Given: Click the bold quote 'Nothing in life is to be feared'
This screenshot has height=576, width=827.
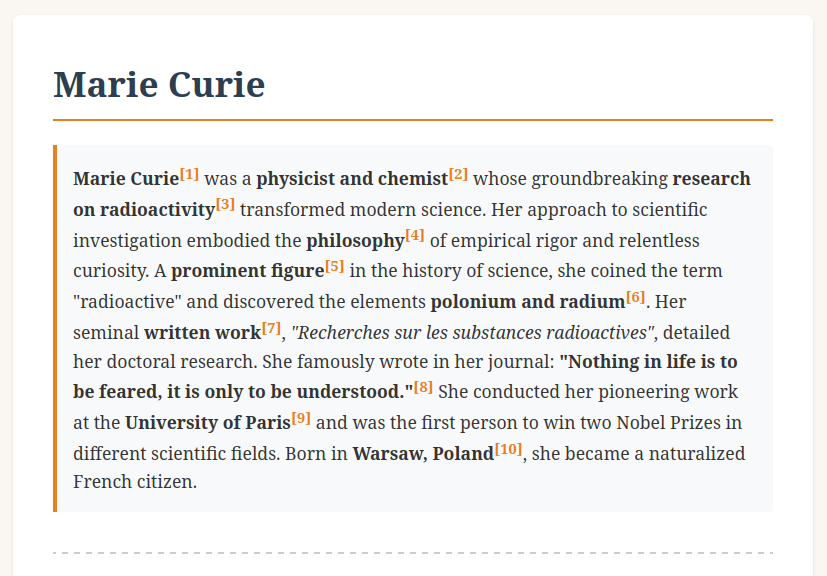Looking at the screenshot, I should [x=648, y=362].
